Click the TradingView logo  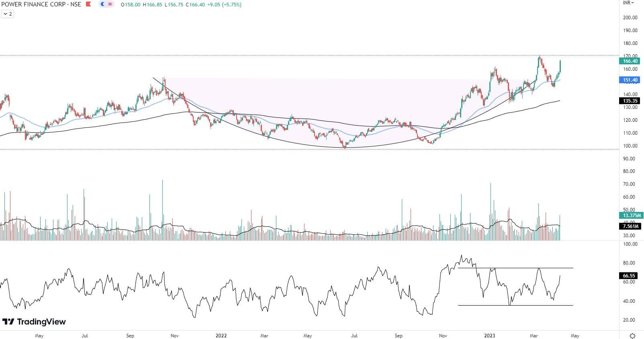[34, 322]
